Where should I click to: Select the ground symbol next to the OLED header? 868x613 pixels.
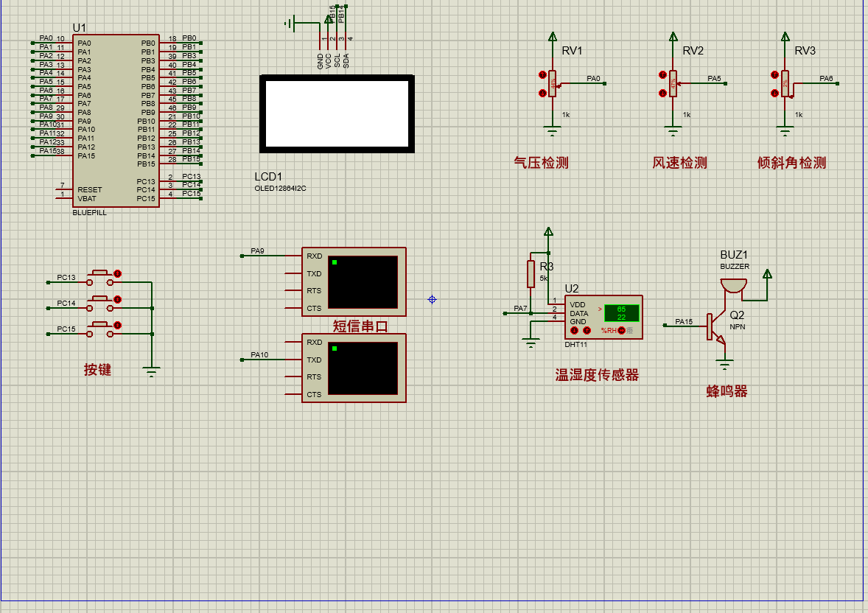coord(289,24)
